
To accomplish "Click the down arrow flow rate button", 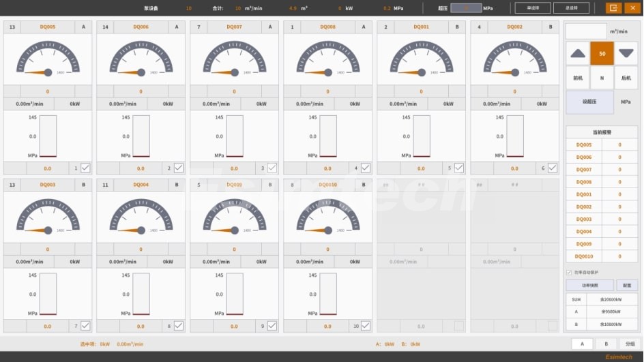I will click(x=626, y=53).
